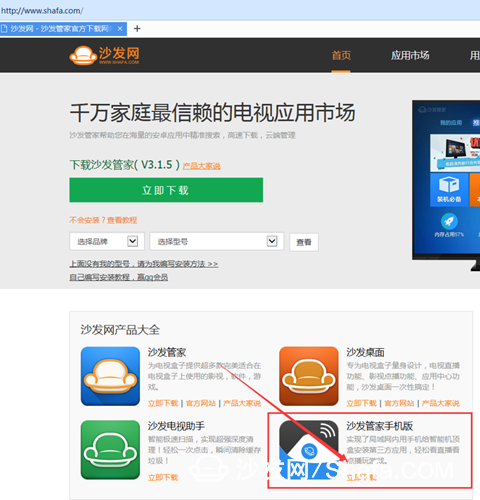This screenshot has height=500, width=480.
Task: Click the 装机必备 box icon on TV screen
Action: [x=449, y=189]
